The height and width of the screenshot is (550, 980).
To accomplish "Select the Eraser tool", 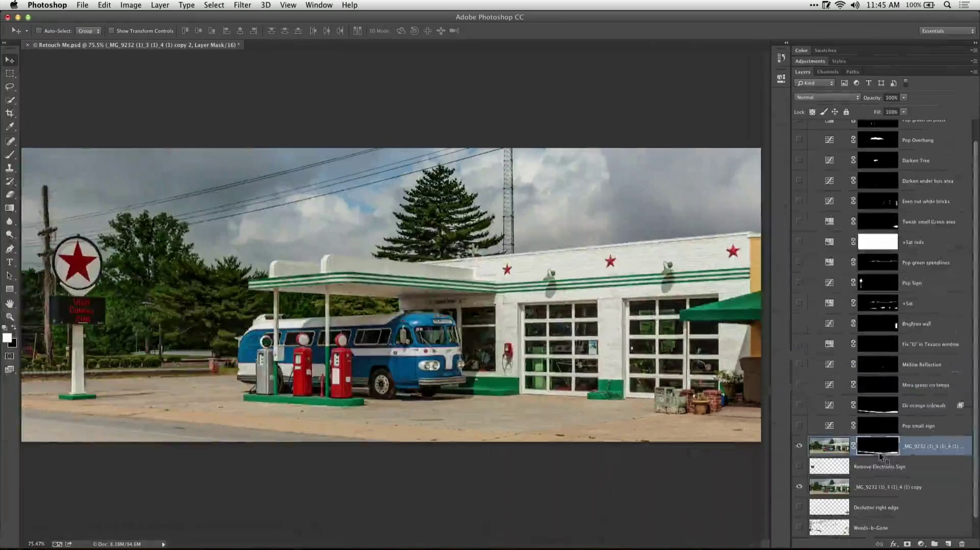I will pos(10,194).
